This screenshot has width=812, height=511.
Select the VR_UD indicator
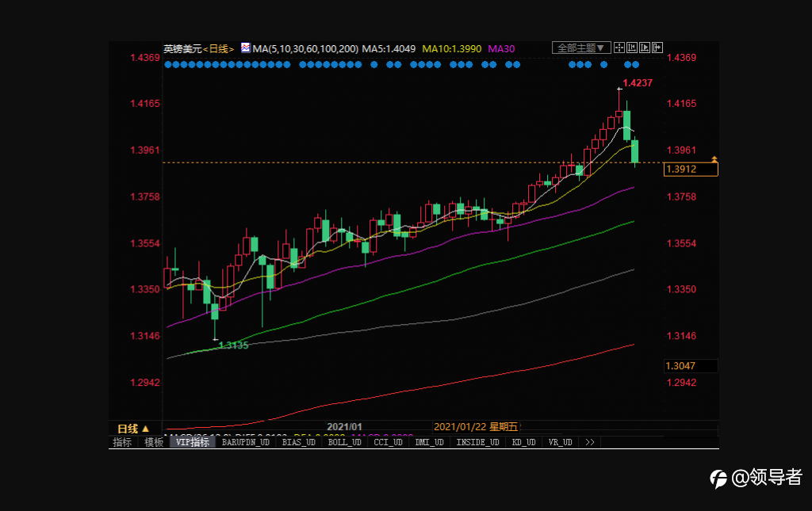pyautogui.click(x=561, y=442)
